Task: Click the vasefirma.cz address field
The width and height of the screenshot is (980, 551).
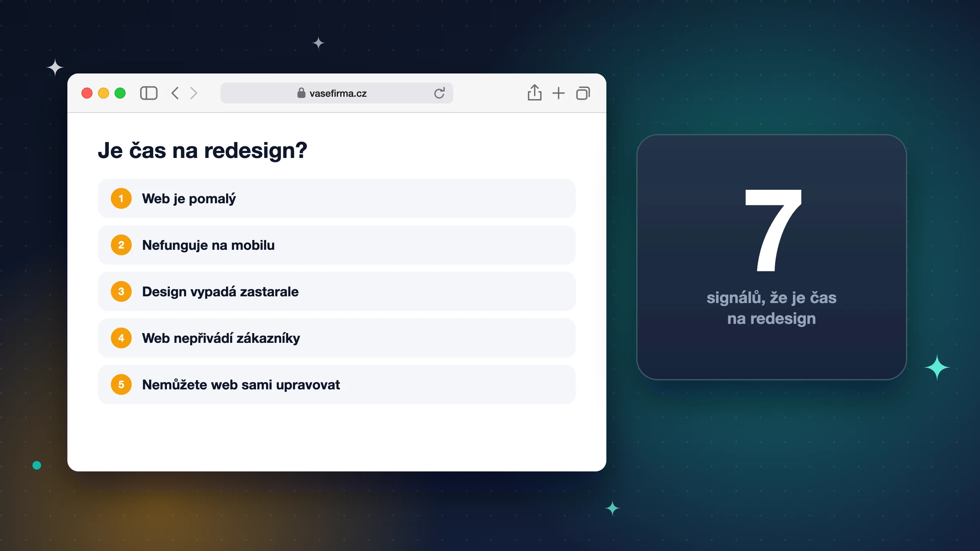Action: click(337, 93)
